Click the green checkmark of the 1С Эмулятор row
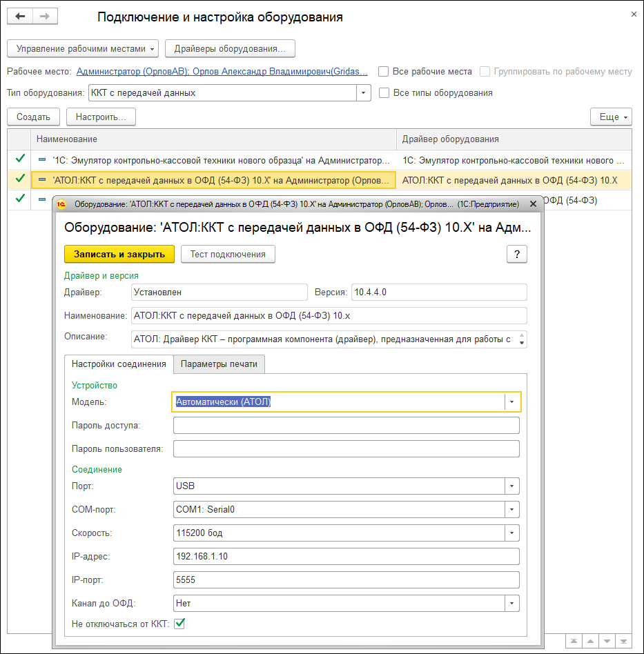 pyautogui.click(x=20, y=159)
